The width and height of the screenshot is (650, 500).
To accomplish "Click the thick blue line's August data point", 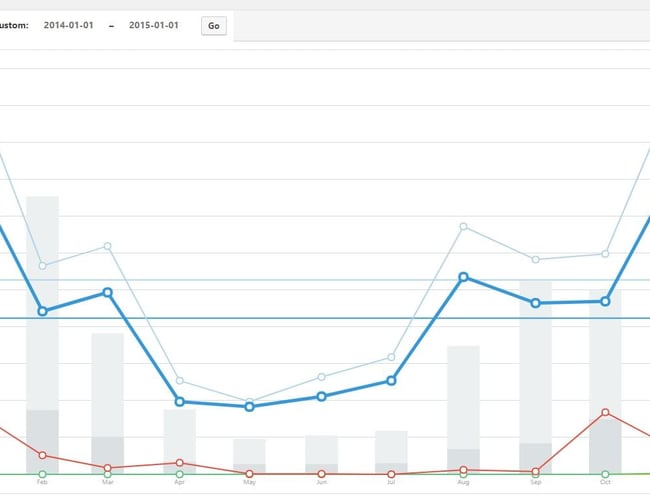I will click(x=464, y=276).
